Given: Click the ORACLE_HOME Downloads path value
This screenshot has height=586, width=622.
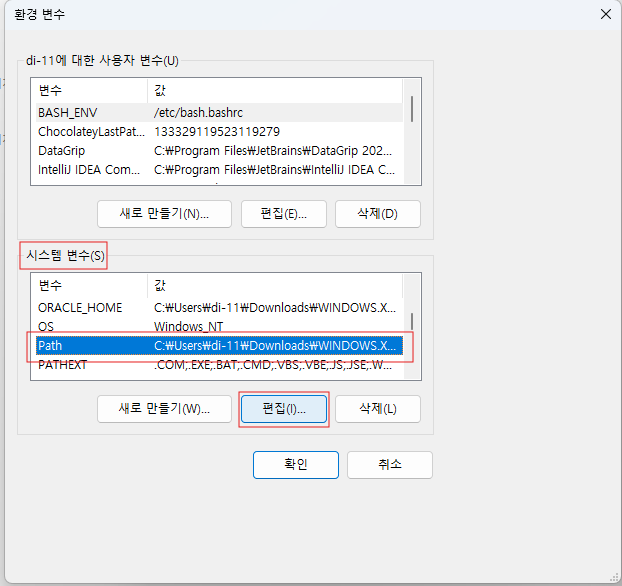Looking at the screenshot, I should click(275, 307).
